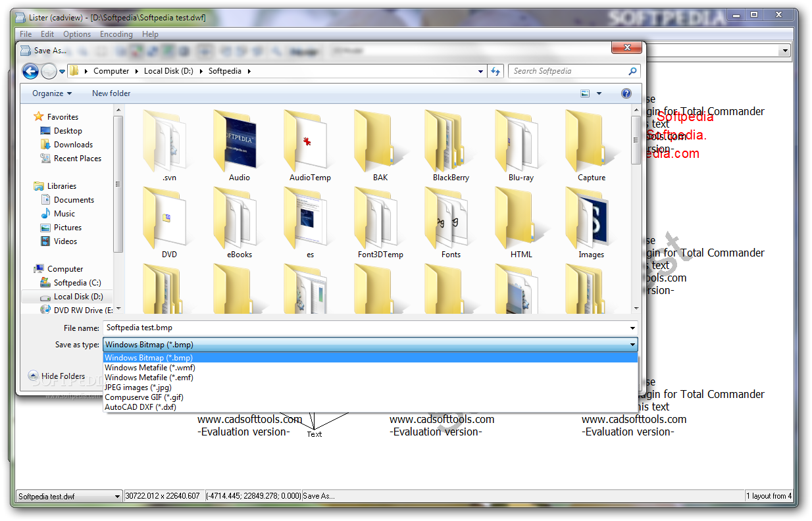Open the Fonts folder
812x521 pixels.
point(451,223)
